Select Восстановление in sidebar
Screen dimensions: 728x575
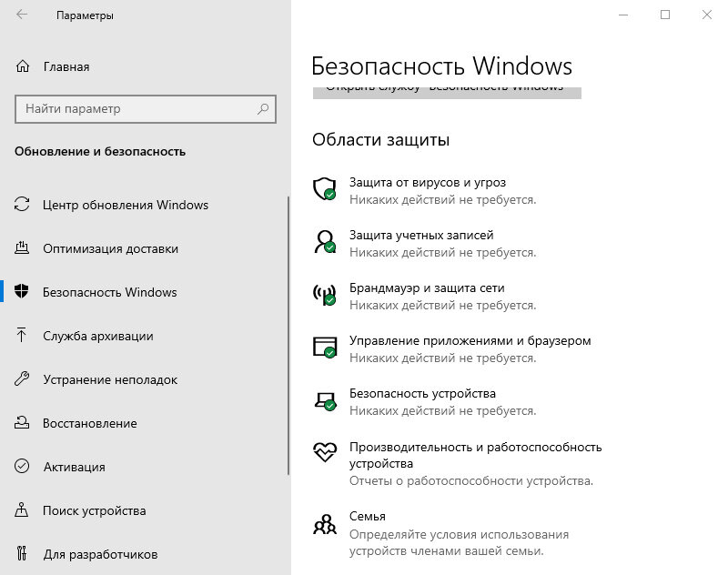click(x=89, y=423)
